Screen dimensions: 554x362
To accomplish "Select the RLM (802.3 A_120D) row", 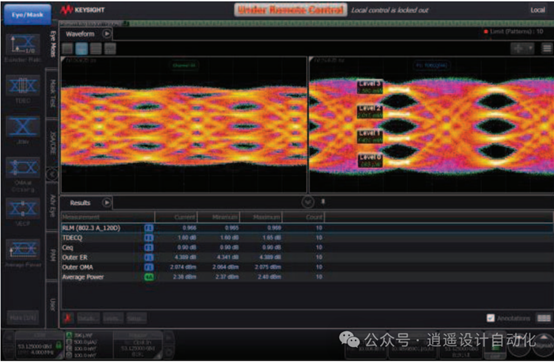I will click(307, 228).
